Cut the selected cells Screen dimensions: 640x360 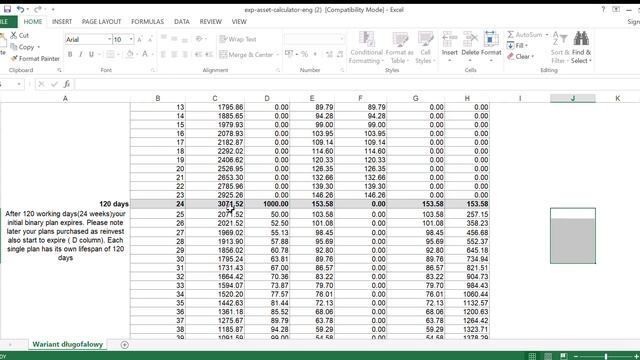pos(20,36)
